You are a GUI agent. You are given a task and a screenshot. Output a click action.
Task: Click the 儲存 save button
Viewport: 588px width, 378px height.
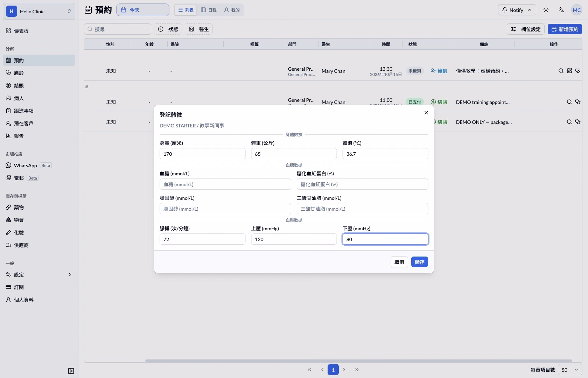coord(419,262)
